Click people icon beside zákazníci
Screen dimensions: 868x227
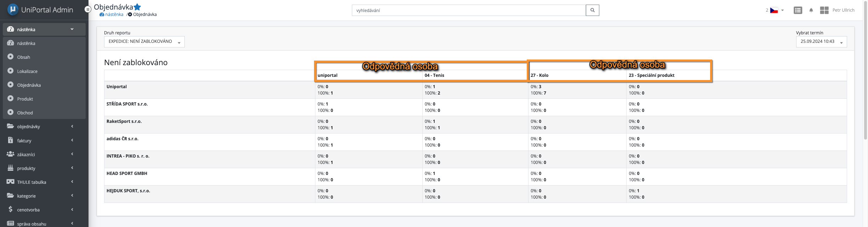pos(11,154)
